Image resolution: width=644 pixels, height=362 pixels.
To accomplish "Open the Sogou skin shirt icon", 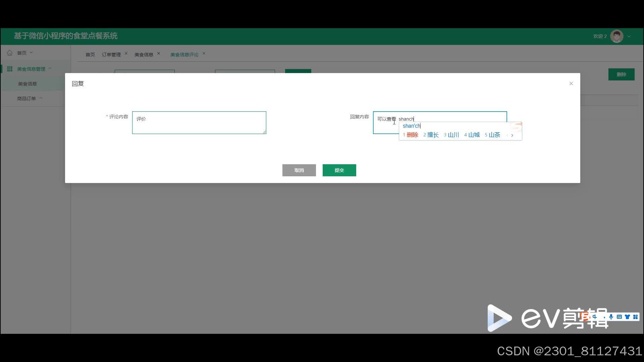I will 627,317.
